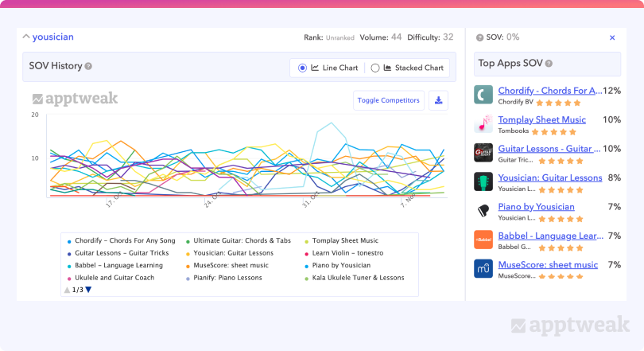
Task: Click the Tombooks developer name
Action: [514, 131]
